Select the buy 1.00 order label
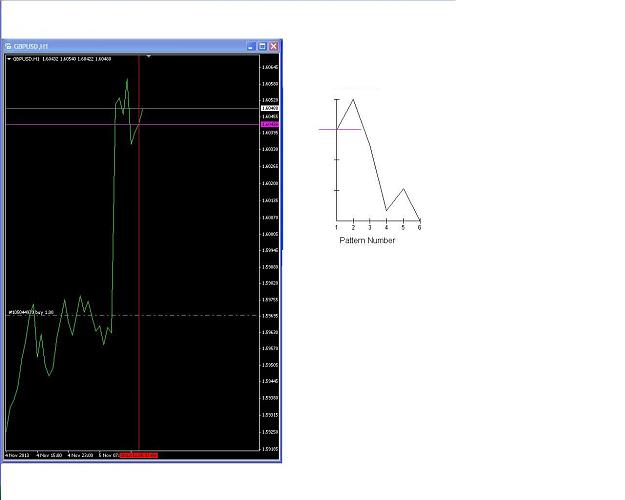The image size is (625, 500). pos(31,312)
